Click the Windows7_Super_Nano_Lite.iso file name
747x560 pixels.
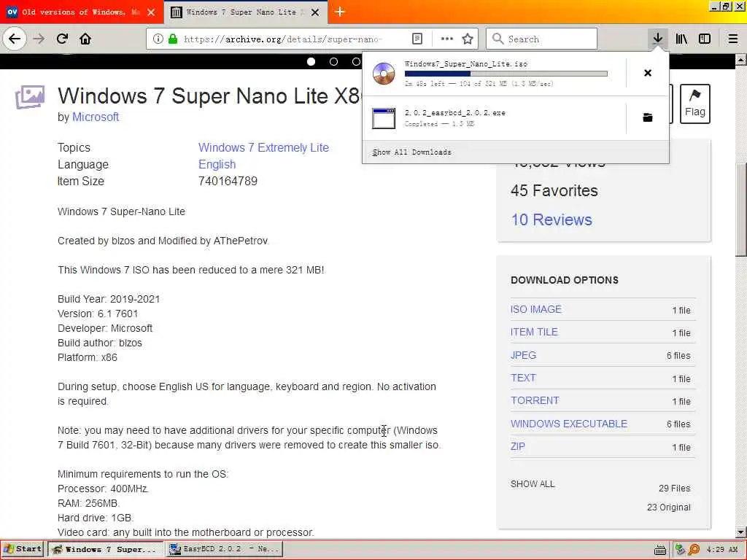click(x=466, y=64)
